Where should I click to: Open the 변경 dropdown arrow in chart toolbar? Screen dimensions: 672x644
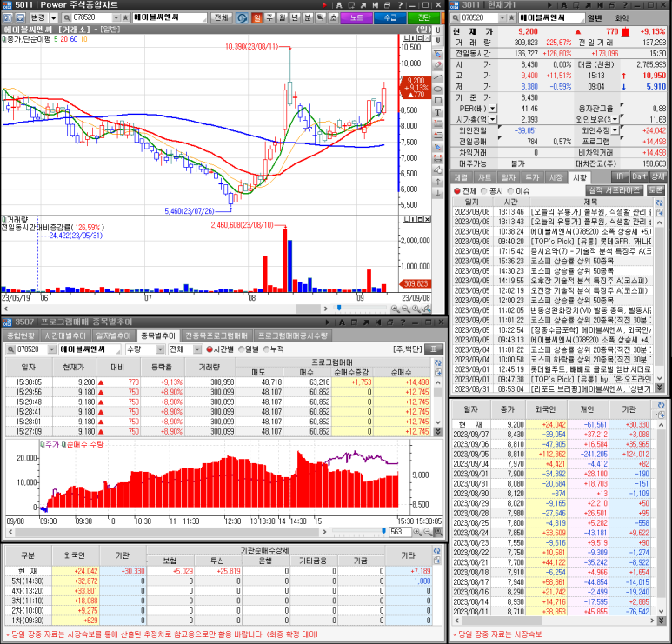(x=54, y=17)
